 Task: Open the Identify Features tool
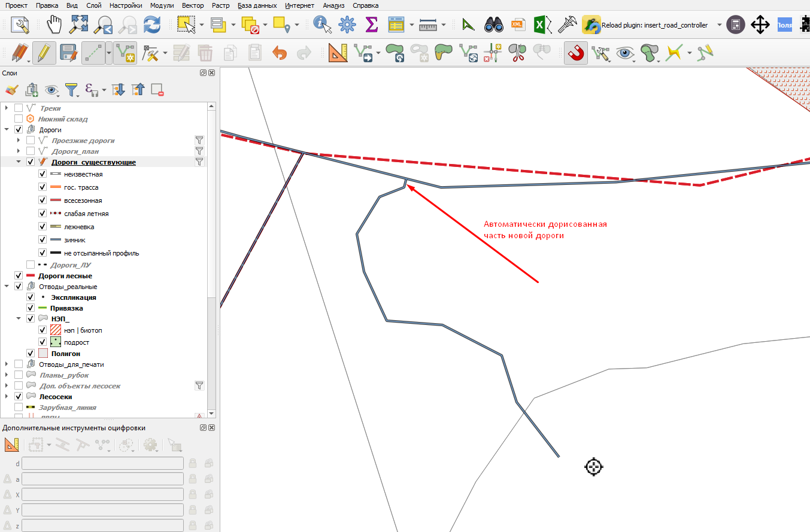point(322,25)
